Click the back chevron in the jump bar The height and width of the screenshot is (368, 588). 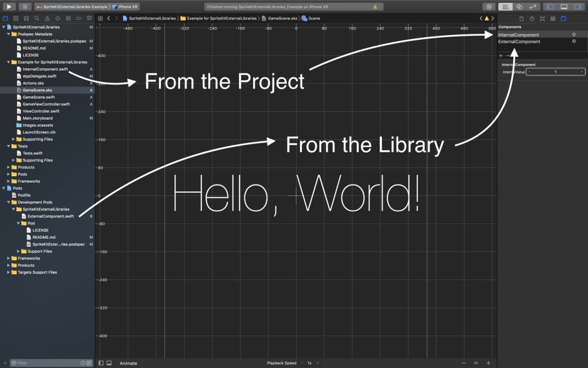tap(108, 18)
